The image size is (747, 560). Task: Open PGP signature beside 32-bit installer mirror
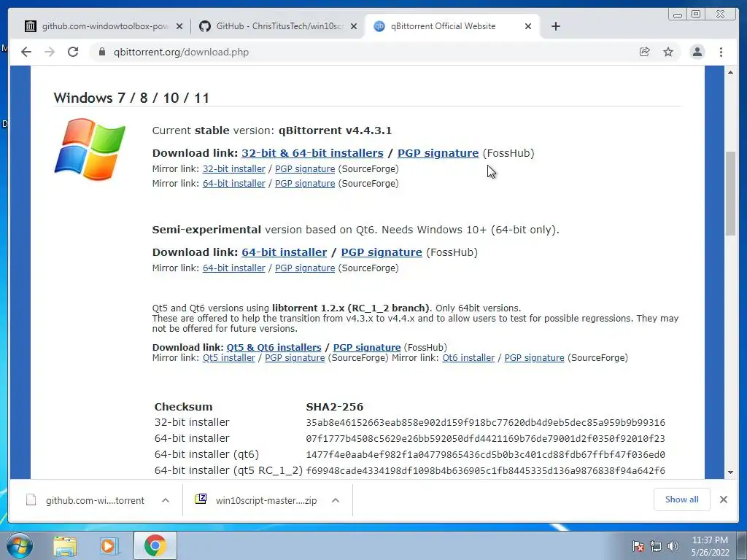305,169
